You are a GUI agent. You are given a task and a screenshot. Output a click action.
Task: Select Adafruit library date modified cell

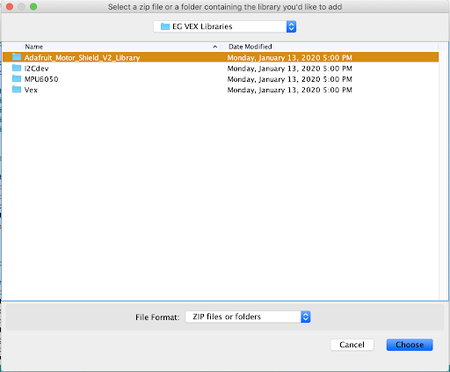click(x=290, y=58)
